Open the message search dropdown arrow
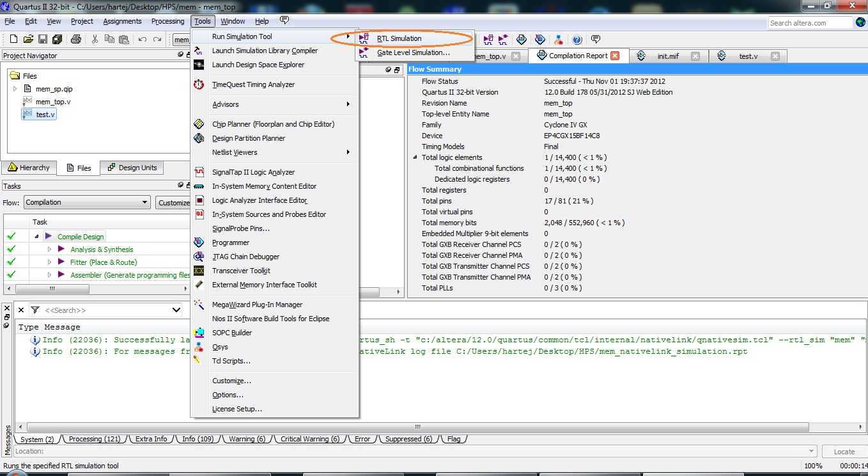The height and width of the screenshot is (476, 868). pos(176,310)
